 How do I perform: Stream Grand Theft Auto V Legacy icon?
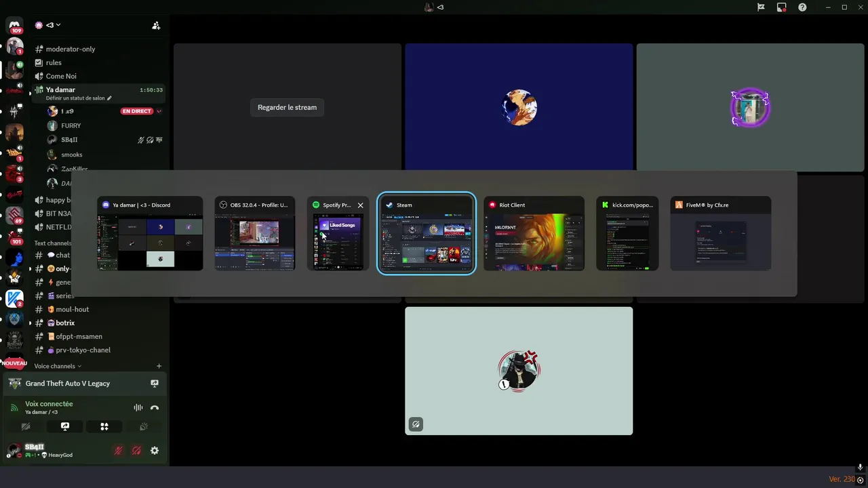[155, 384]
